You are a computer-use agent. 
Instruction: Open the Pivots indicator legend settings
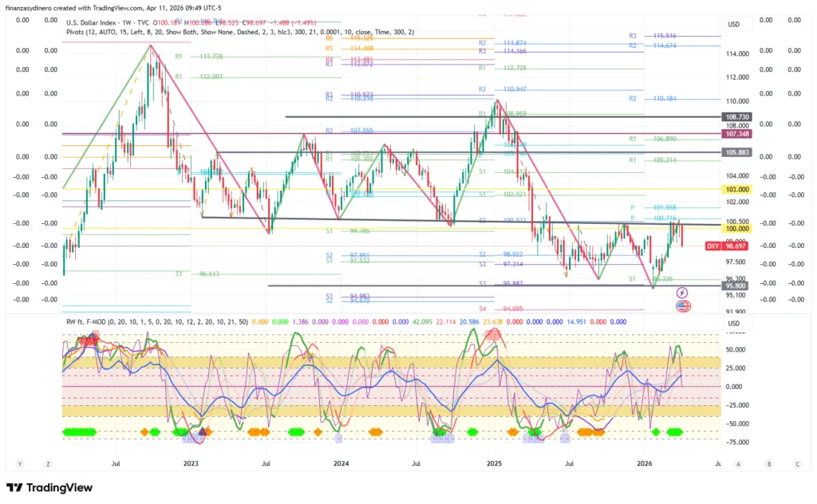[239, 32]
